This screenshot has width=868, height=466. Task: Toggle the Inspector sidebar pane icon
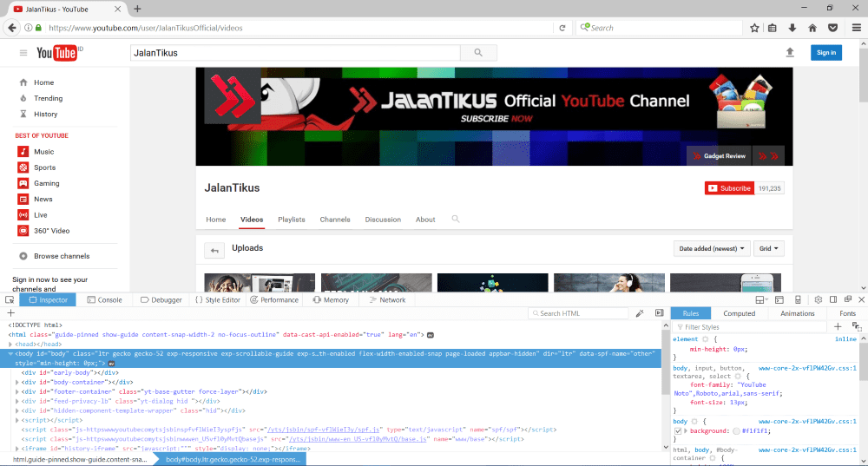[660, 313]
